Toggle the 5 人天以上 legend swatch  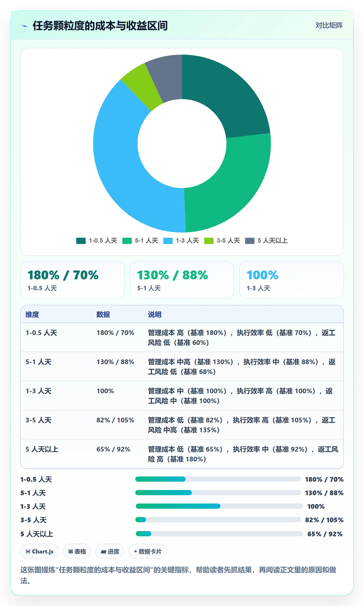coord(250,241)
